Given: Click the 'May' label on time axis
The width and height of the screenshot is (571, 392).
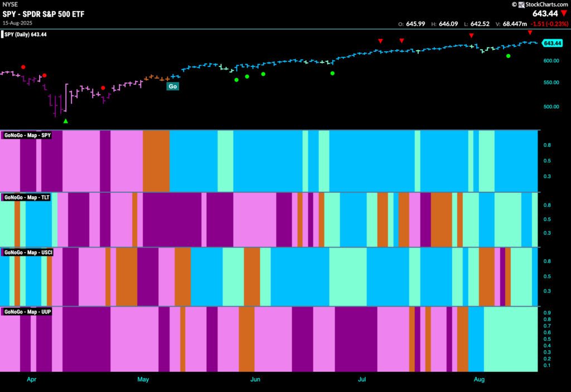Looking at the screenshot, I should [143, 379].
